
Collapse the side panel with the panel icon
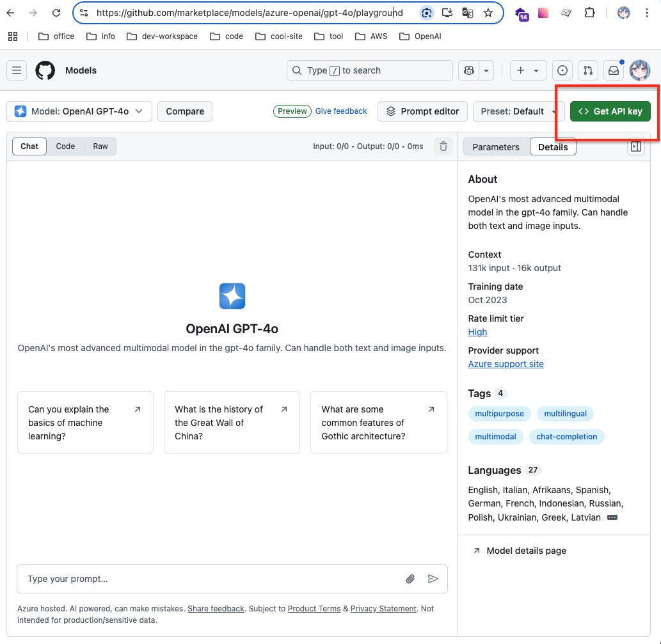coord(636,146)
